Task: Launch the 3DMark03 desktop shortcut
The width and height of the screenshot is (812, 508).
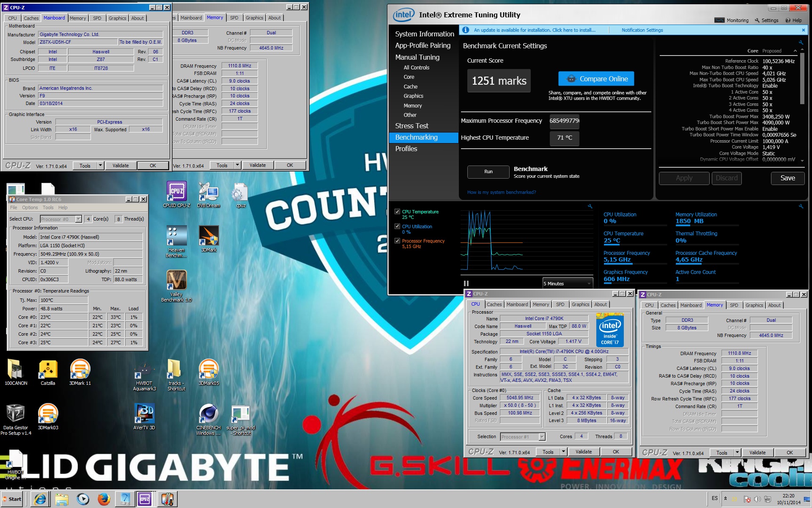Action: [x=48, y=416]
